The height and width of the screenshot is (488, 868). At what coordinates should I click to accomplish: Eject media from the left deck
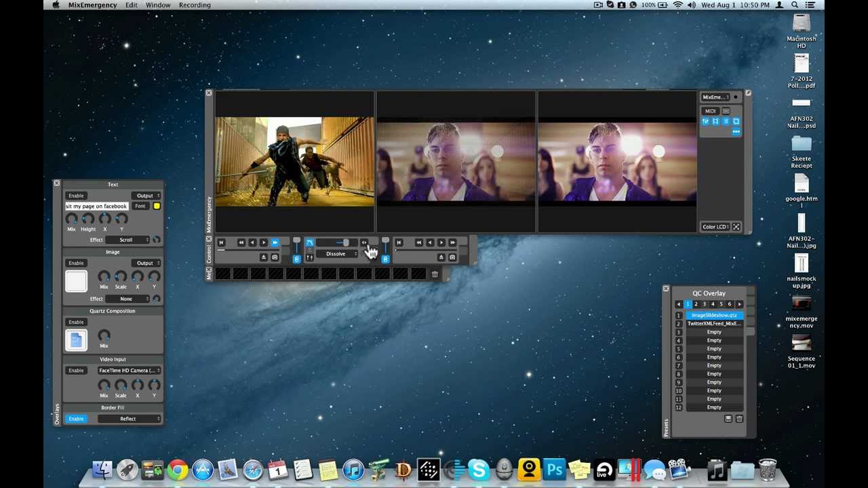[x=264, y=257]
